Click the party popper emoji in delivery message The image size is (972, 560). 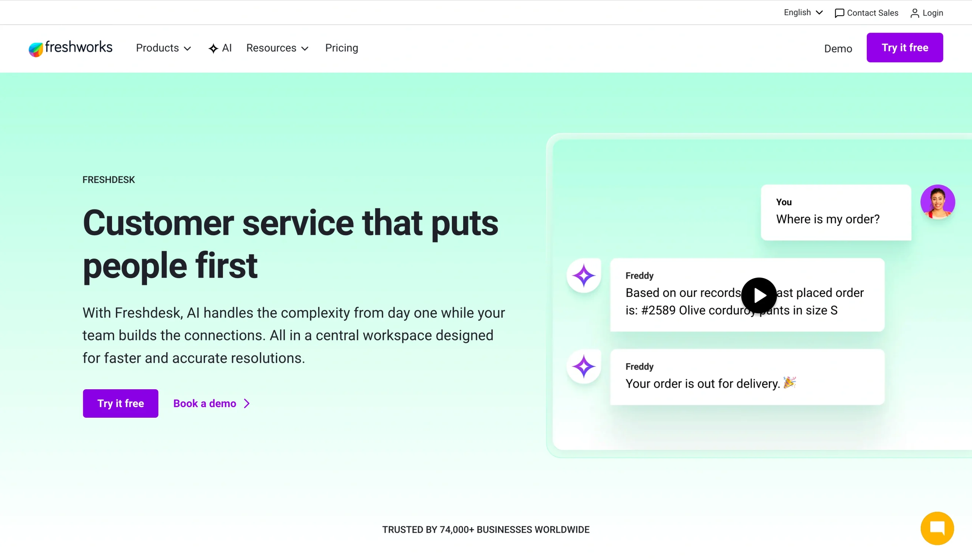790,383
